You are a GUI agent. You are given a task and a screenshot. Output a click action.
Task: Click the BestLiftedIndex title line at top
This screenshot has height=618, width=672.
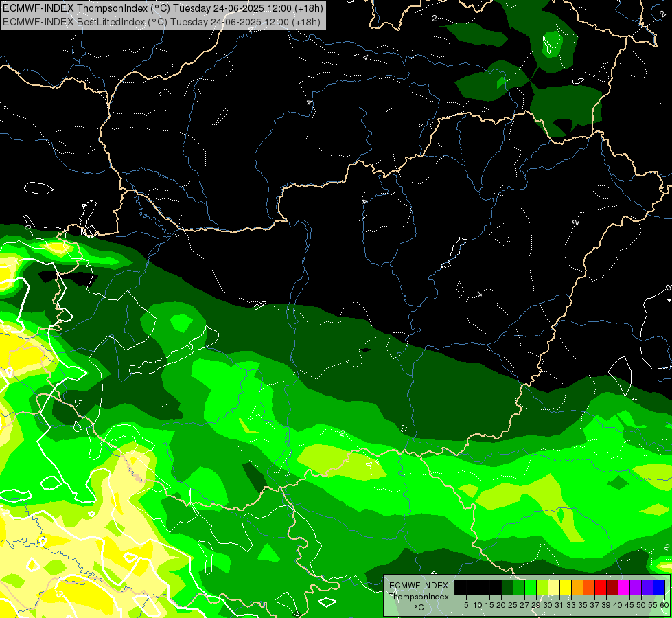(161, 21)
